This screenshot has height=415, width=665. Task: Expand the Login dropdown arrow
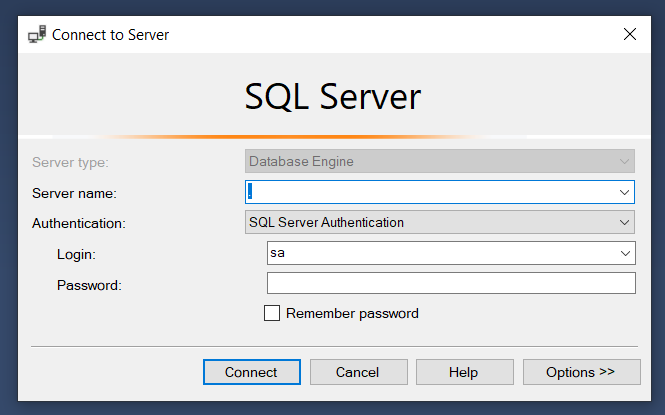(x=625, y=253)
